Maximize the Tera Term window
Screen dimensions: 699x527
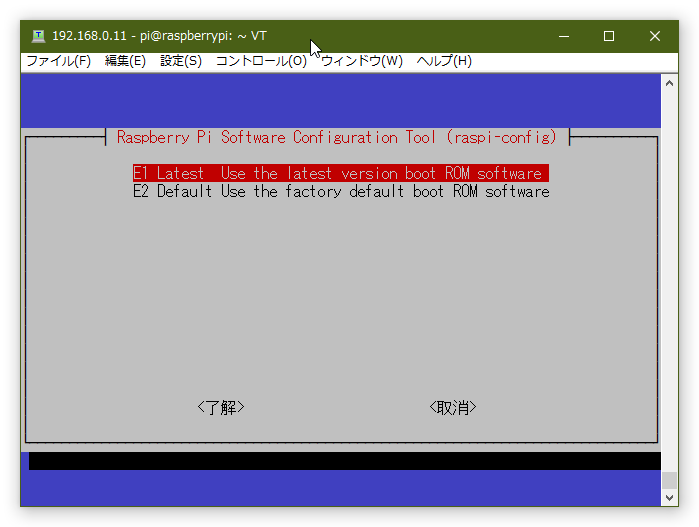pyautogui.click(x=609, y=36)
